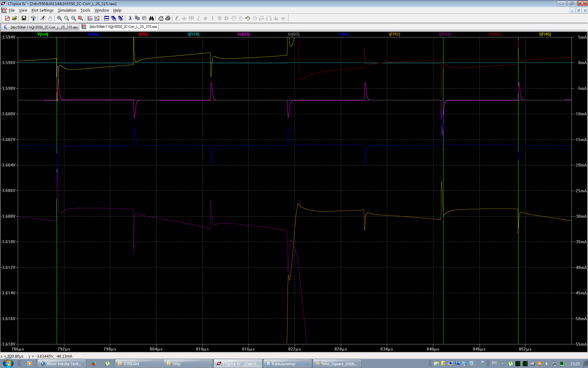The width and height of the screenshot is (588, 368).
Task: Open the File menu
Action: [12, 10]
